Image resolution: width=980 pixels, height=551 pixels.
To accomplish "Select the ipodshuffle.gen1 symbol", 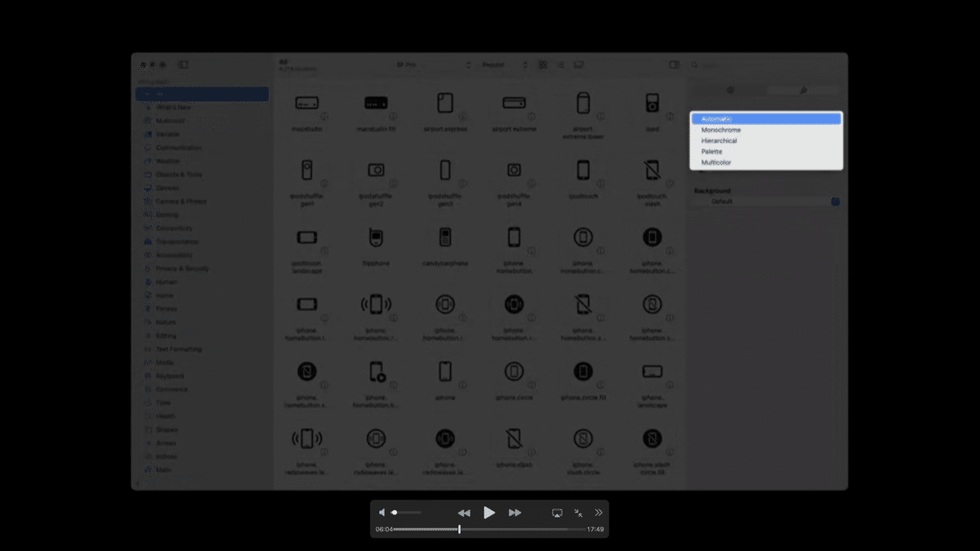I will click(x=307, y=171).
